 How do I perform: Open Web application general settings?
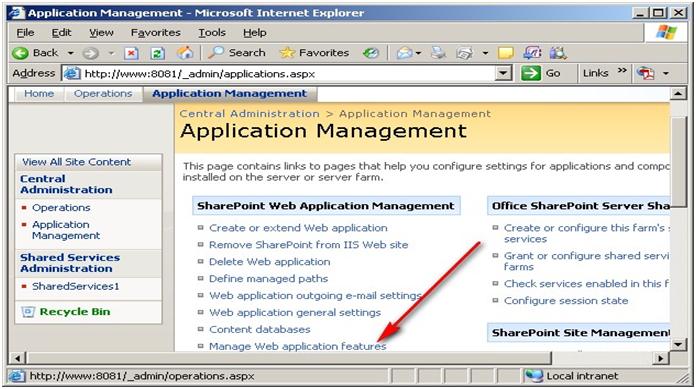(295, 312)
